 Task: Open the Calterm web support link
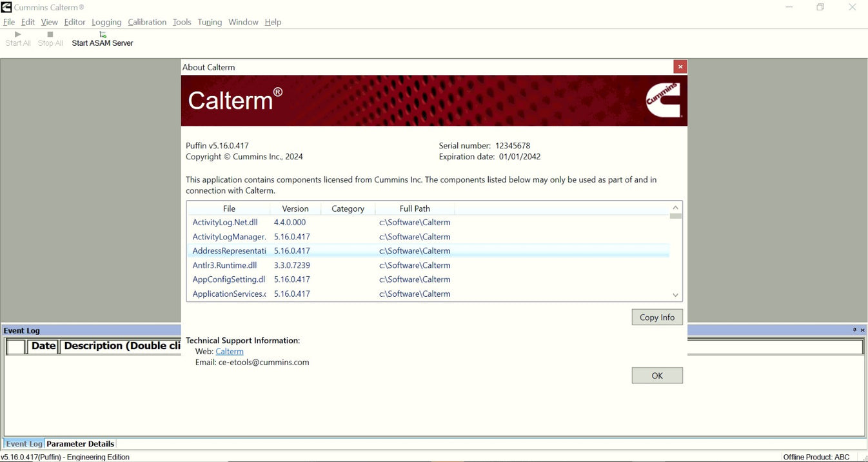[230, 352]
